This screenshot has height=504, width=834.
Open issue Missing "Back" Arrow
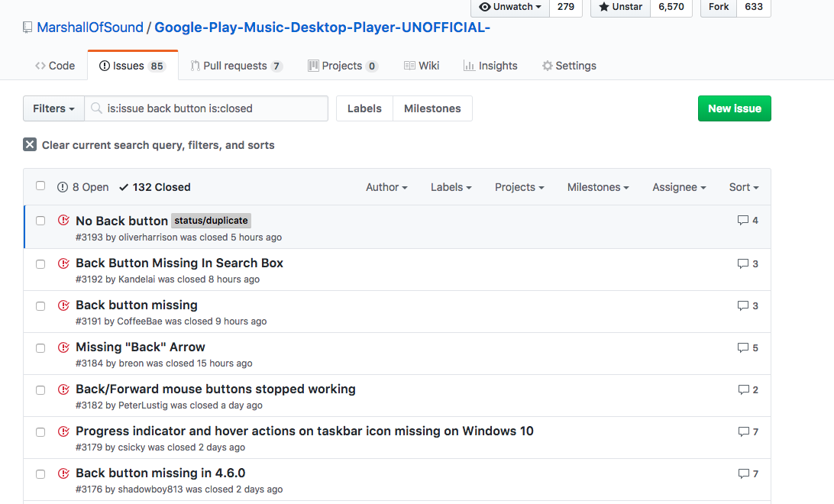tap(141, 347)
